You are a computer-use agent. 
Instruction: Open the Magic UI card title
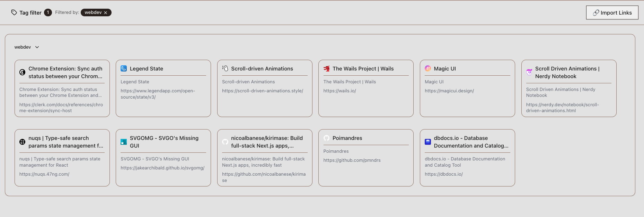pyautogui.click(x=445, y=69)
